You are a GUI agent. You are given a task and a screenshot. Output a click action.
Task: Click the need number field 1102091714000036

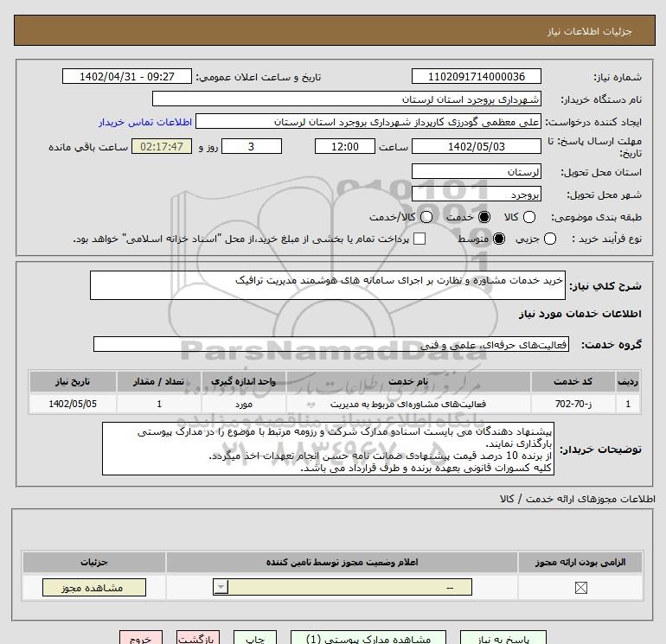(476, 76)
